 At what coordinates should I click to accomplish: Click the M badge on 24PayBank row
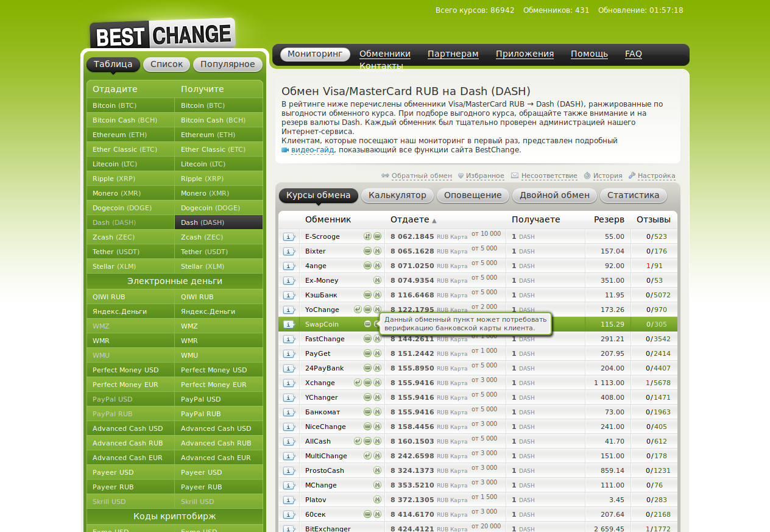[x=378, y=368]
